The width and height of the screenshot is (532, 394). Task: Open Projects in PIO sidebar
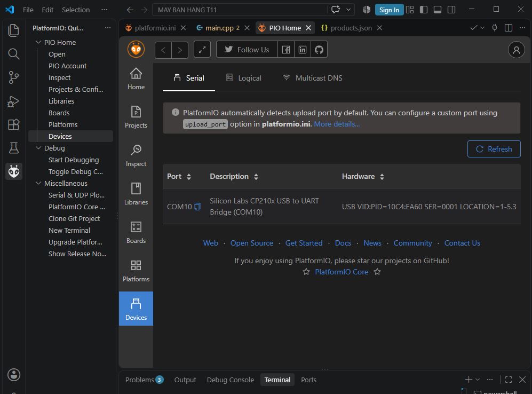136,117
